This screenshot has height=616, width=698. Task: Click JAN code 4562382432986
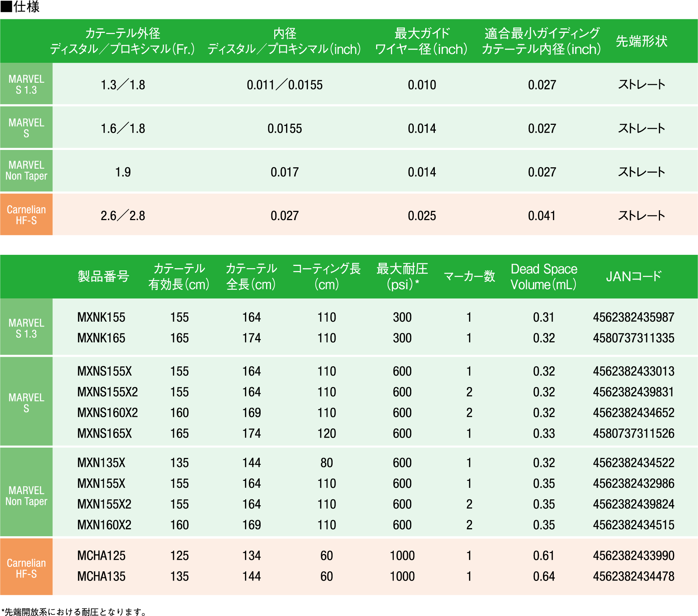click(633, 483)
